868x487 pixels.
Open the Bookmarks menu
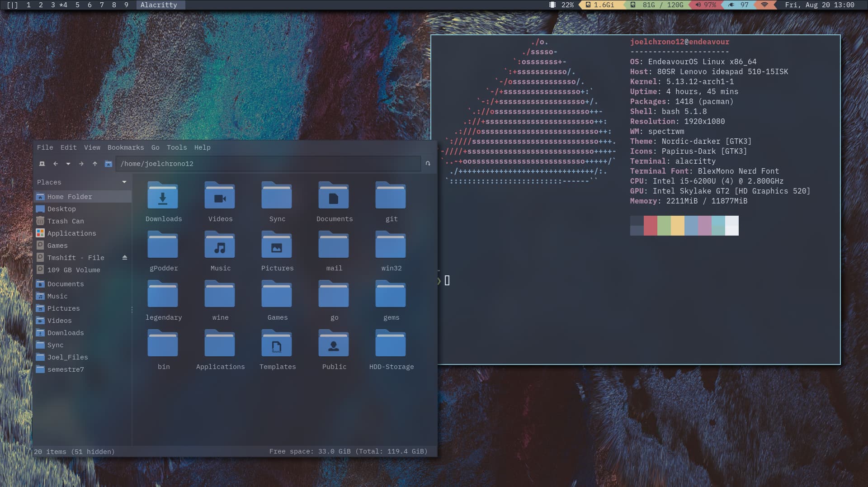126,147
